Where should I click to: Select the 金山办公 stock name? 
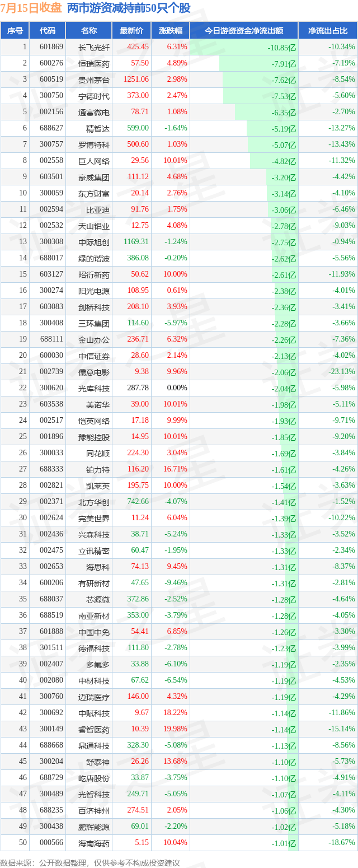94,339
